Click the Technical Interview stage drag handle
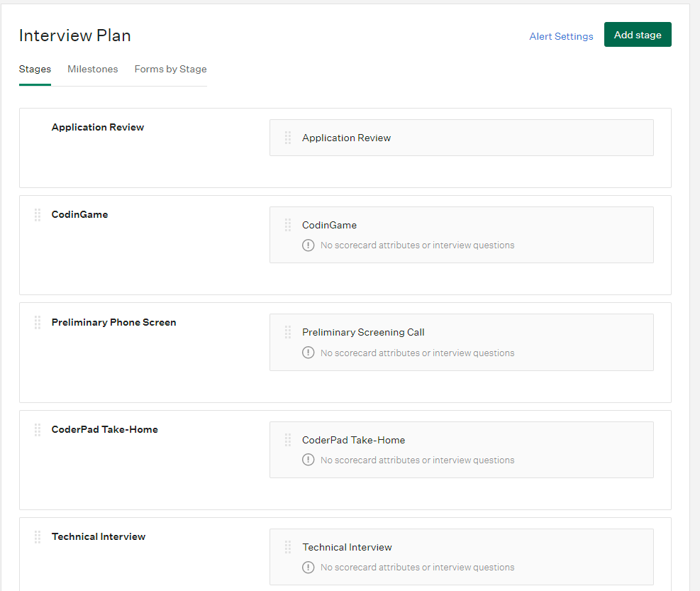700x591 pixels. (x=37, y=536)
